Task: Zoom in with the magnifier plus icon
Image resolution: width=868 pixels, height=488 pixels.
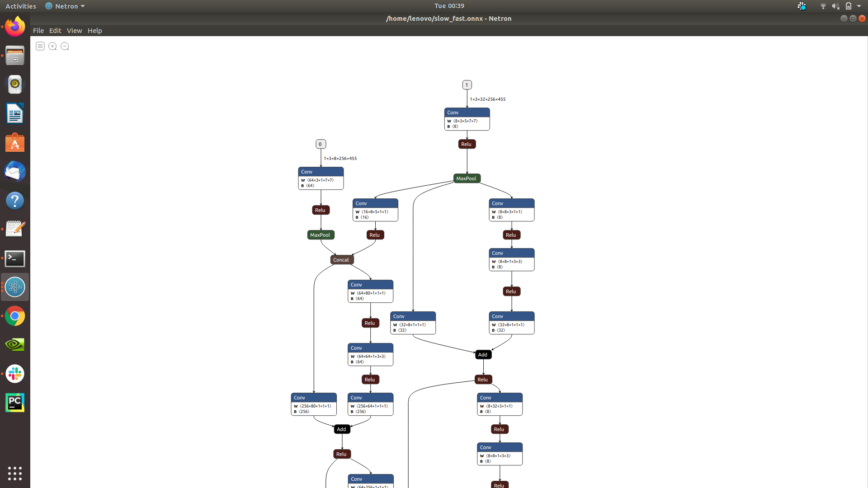Action: (x=52, y=46)
